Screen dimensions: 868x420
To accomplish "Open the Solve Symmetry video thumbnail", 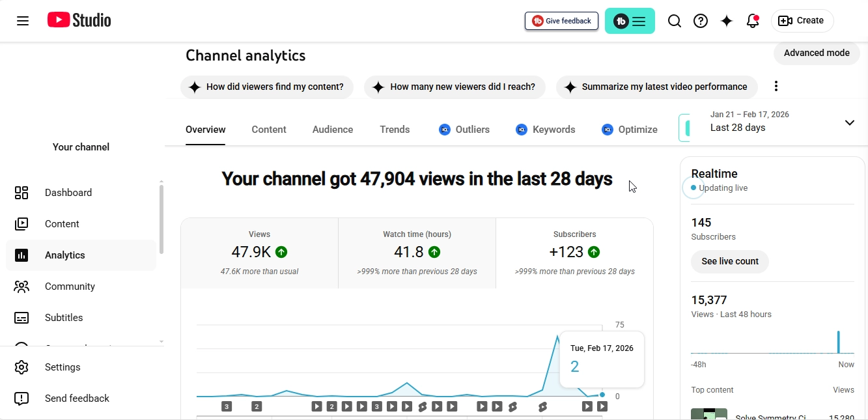I will point(709,414).
